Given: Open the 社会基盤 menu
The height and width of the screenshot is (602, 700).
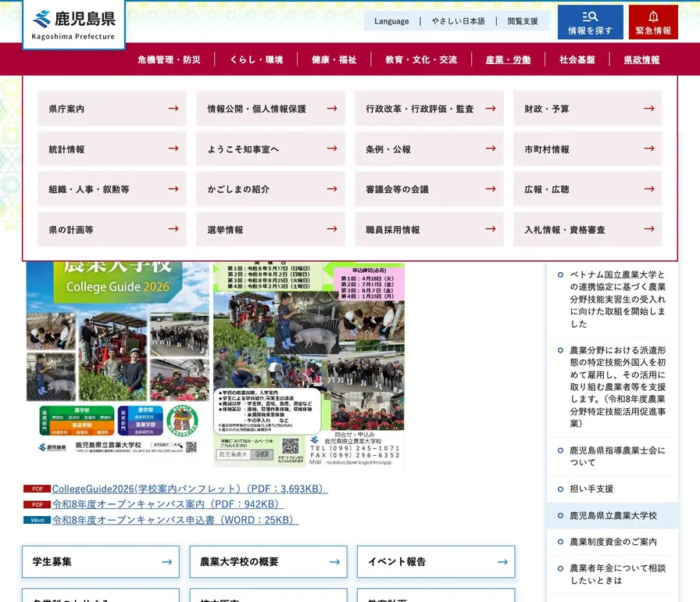Looking at the screenshot, I should 577,60.
